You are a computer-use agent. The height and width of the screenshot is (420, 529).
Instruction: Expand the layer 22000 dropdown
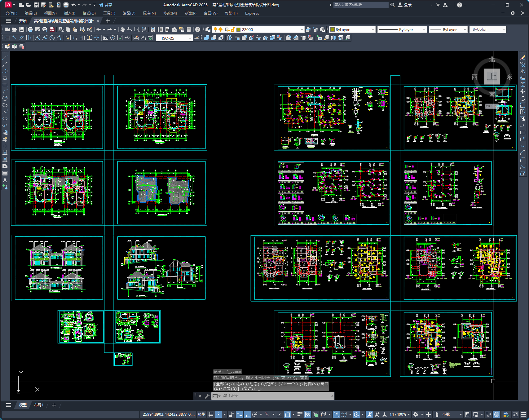(x=270, y=29)
